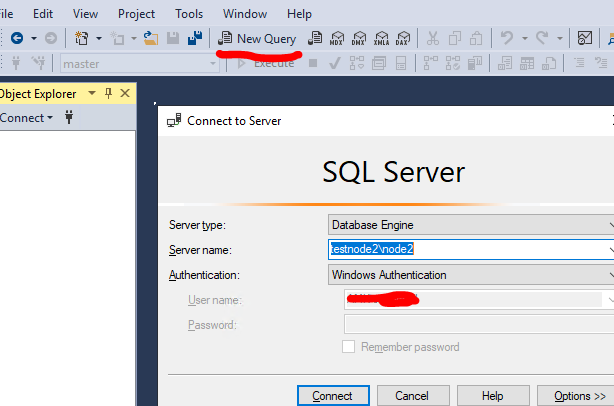Open the Activity Monitor icon
The image size is (614, 406).
coord(585,38)
